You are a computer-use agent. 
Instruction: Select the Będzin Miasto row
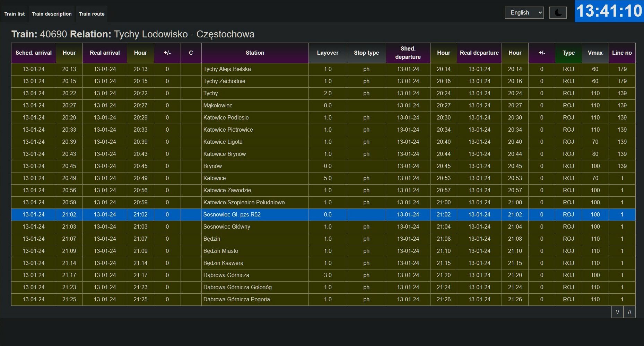click(x=220, y=251)
